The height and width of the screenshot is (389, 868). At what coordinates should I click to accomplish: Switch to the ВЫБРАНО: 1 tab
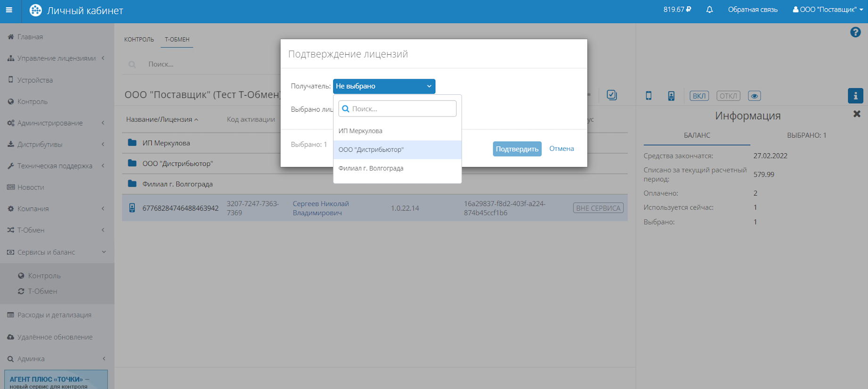pos(806,135)
